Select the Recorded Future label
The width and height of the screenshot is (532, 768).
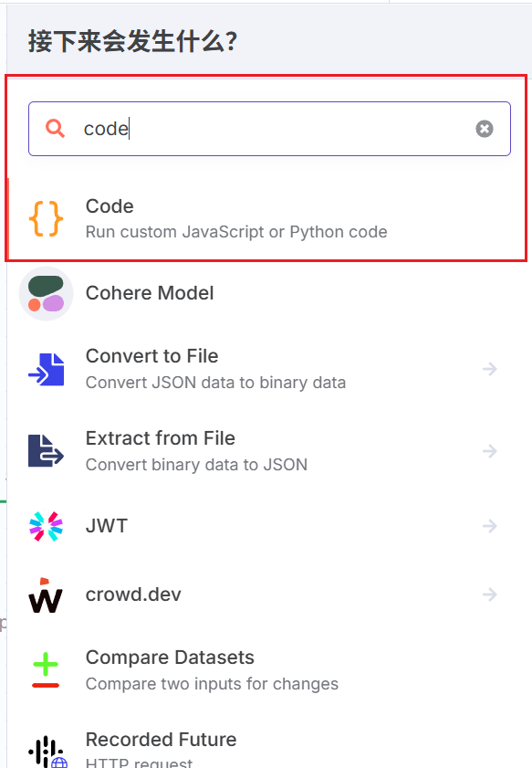(161, 740)
